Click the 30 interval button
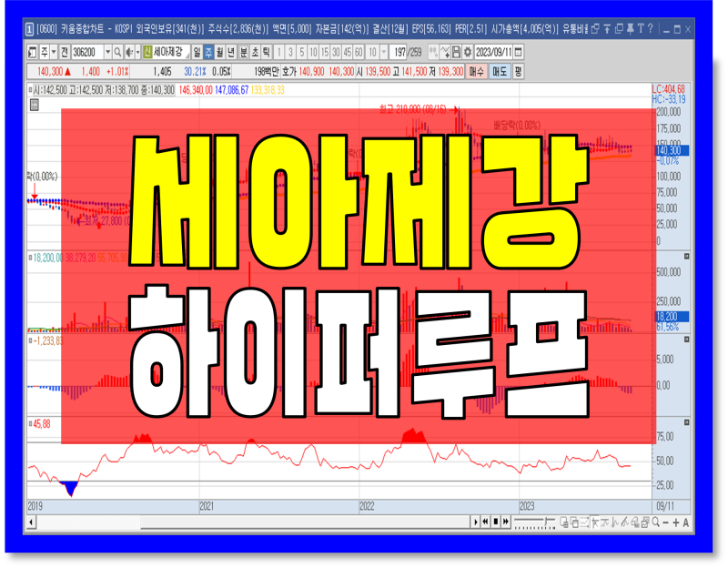Viewport: 728px width, 568px height. pos(336,52)
